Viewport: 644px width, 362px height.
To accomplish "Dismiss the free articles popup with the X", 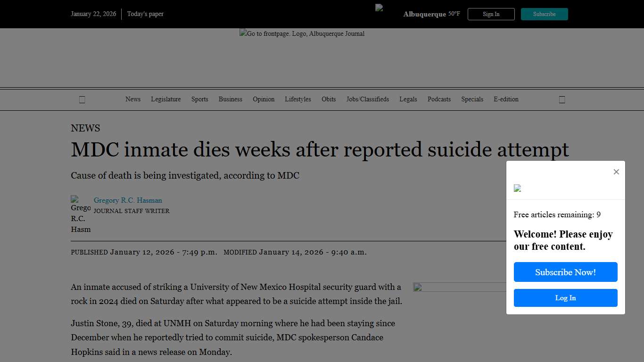I will point(616,172).
